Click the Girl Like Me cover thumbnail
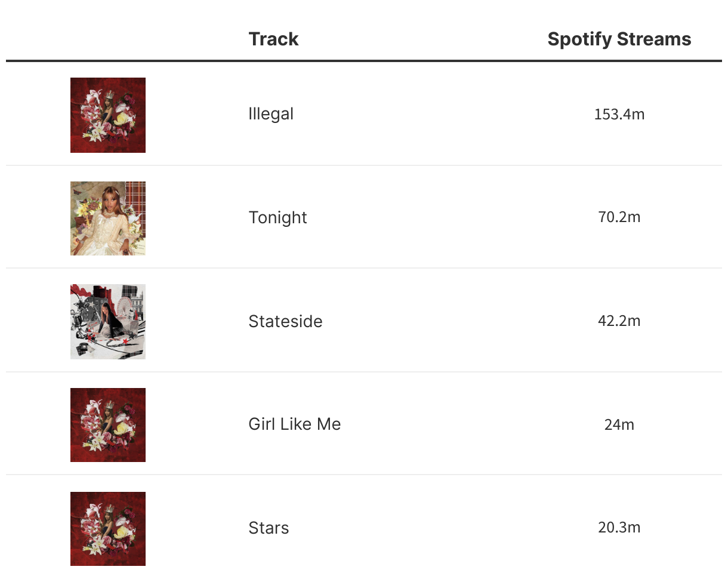This screenshot has width=728, height=585. click(108, 425)
